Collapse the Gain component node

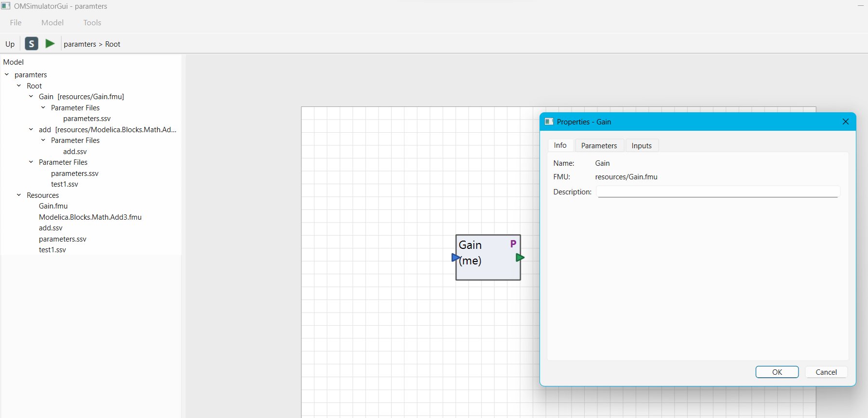[31, 97]
